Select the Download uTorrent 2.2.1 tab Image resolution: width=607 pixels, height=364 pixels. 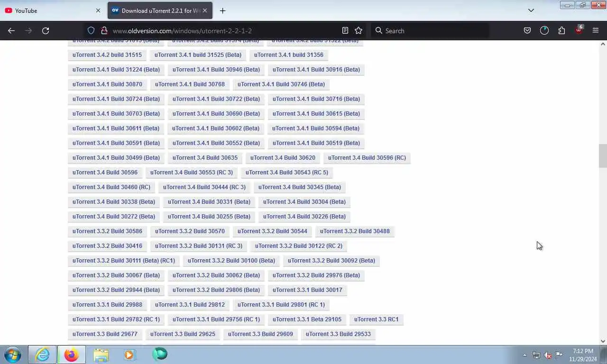click(x=160, y=10)
